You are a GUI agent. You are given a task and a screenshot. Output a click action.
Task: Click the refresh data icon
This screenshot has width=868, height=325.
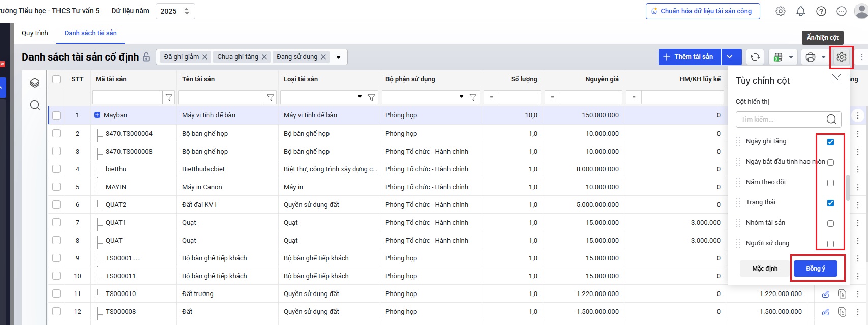[x=755, y=57]
